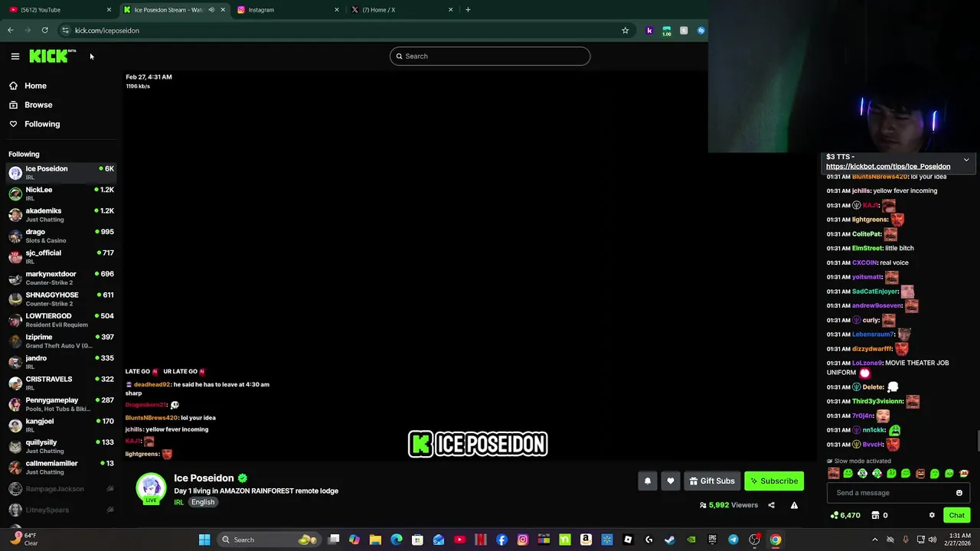Viewport: 980px width, 551px height.
Task: Toggle the follow heart button
Action: (x=671, y=481)
